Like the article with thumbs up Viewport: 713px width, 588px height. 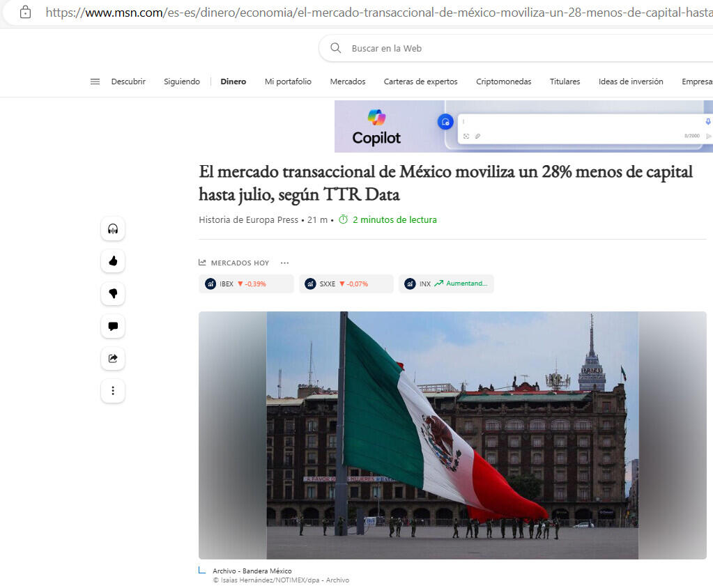pos(113,261)
